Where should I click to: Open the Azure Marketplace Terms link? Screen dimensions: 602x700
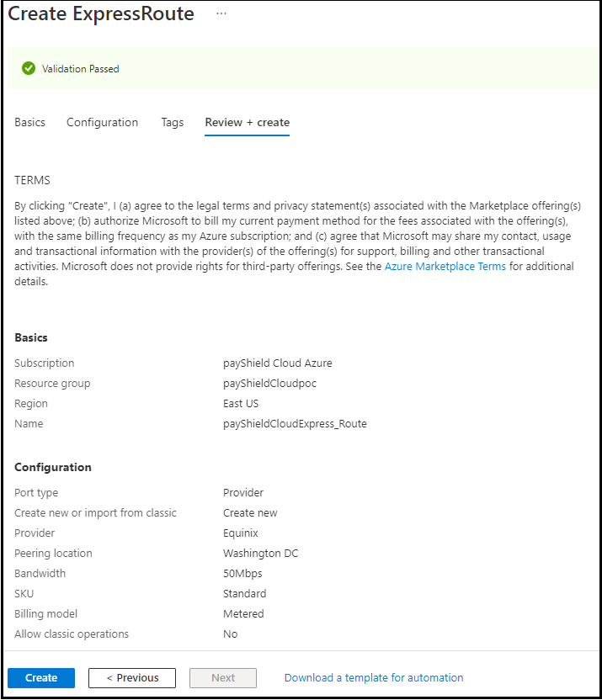[445, 266]
